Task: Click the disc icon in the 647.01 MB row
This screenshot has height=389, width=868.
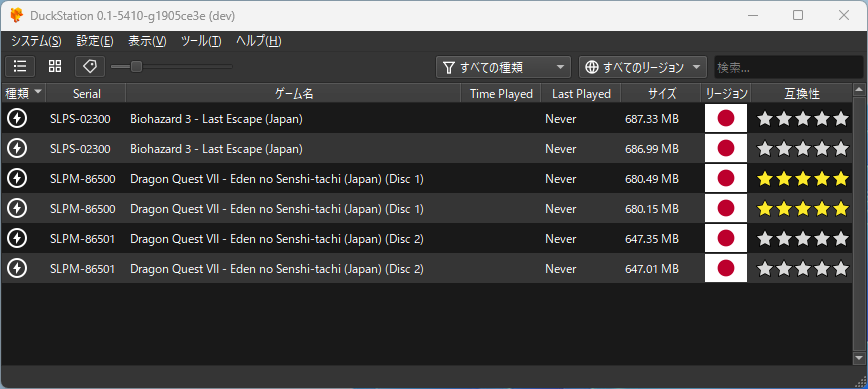Action: [x=17, y=268]
